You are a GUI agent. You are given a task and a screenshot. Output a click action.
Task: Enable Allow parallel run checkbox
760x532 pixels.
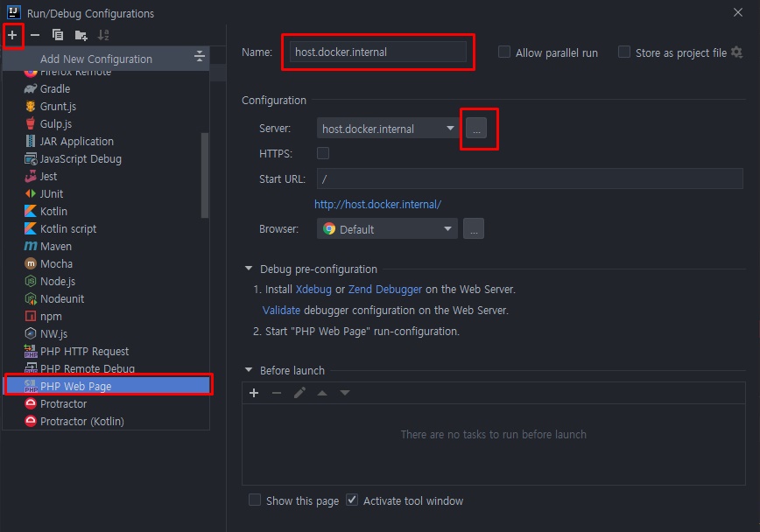504,52
